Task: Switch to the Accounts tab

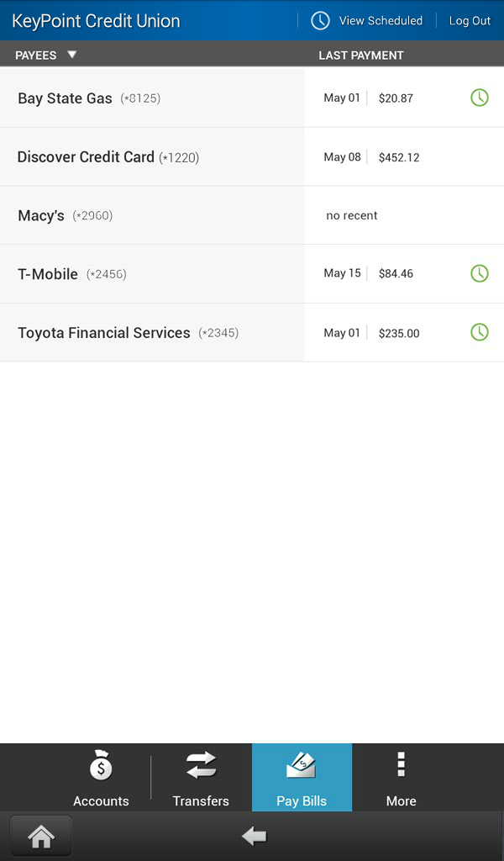Action: (x=101, y=778)
